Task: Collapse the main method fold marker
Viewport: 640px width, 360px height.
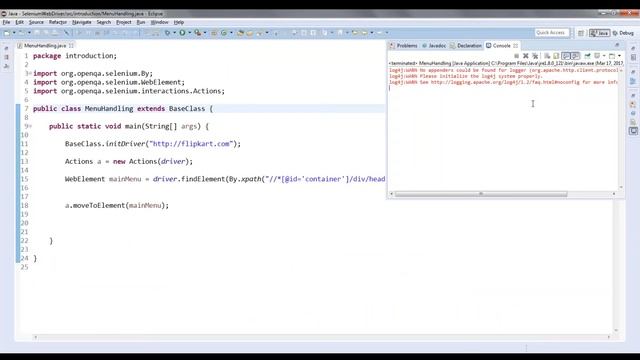Action: pos(30,127)
